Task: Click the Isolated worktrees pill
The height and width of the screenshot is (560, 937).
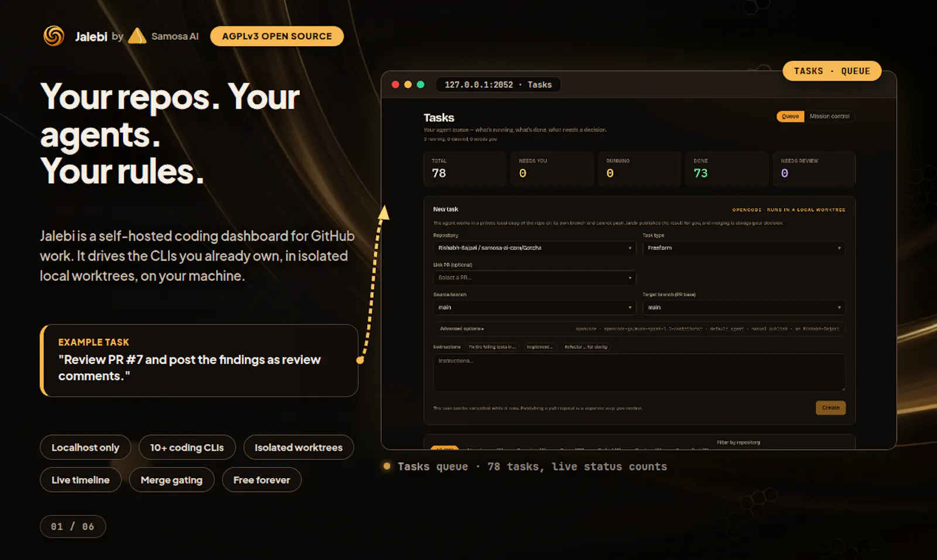Action: [x=299, y=448]
